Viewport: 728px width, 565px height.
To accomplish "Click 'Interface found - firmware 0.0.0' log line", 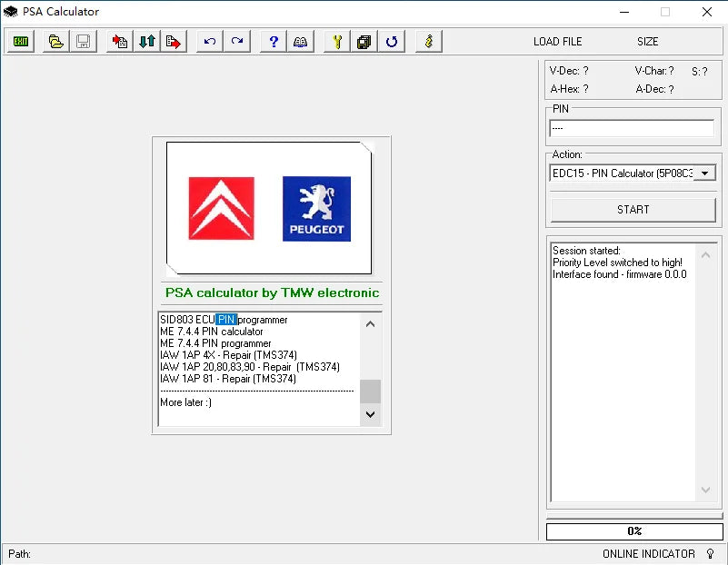I will point(619,274).
